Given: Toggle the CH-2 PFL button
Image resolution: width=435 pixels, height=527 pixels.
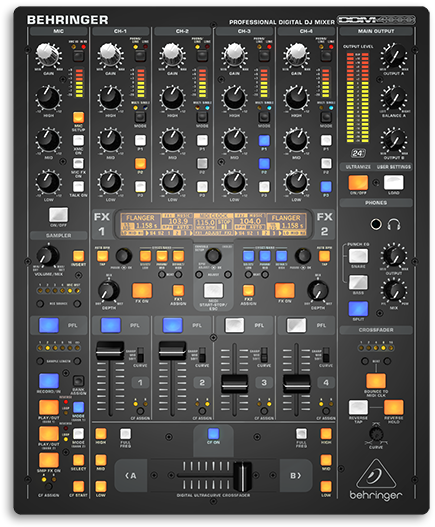Looking at the screenshot, I should click(x=173, y=325).
